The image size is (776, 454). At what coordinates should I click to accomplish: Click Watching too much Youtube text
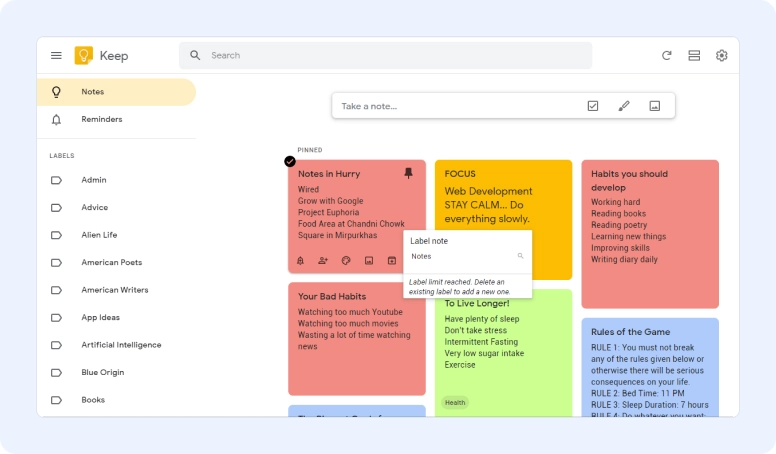[350, 312]
